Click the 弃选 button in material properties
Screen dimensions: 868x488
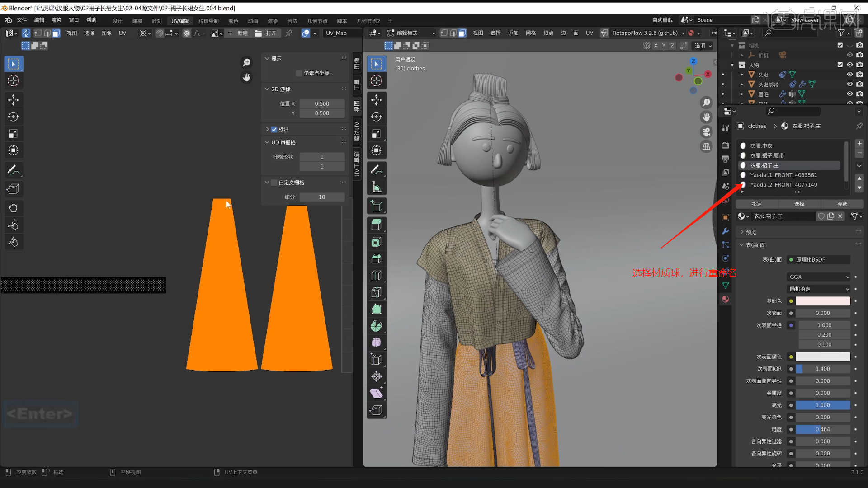click(x=842, y=204)
